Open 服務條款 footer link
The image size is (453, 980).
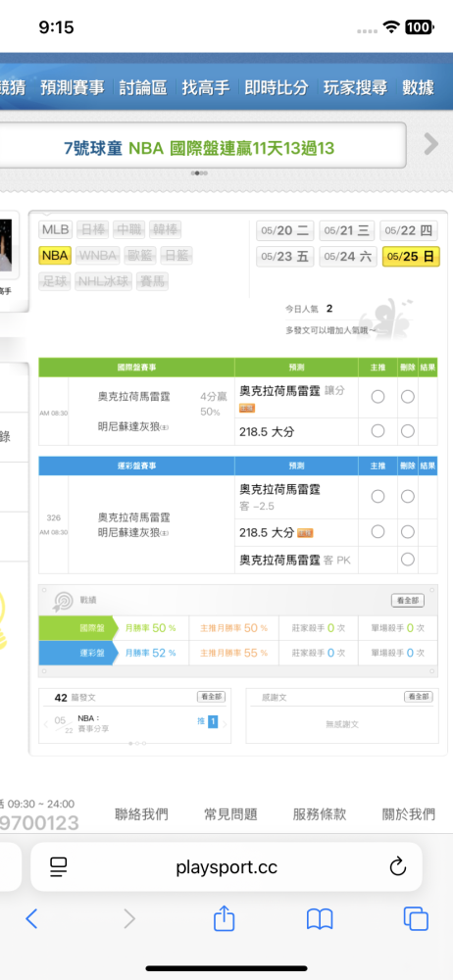(320, 814)
